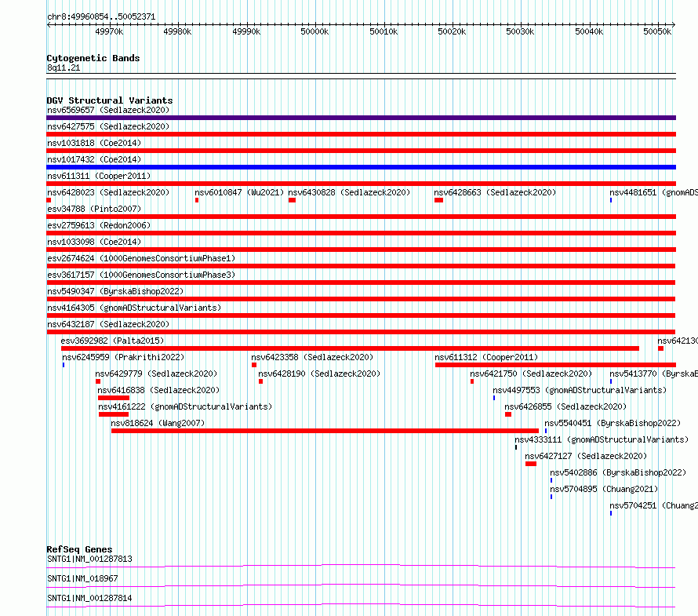Select the red nsv6428663 variant marker
The image size is (698, 616).
pyautogui.click(x=439, y=200)
